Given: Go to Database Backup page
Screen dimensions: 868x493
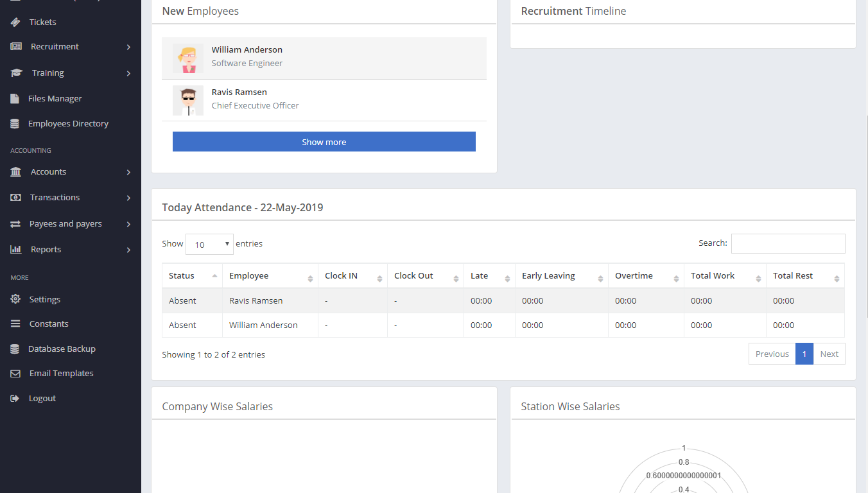Looking at the screenshot, I should click(x=62, y=349).
